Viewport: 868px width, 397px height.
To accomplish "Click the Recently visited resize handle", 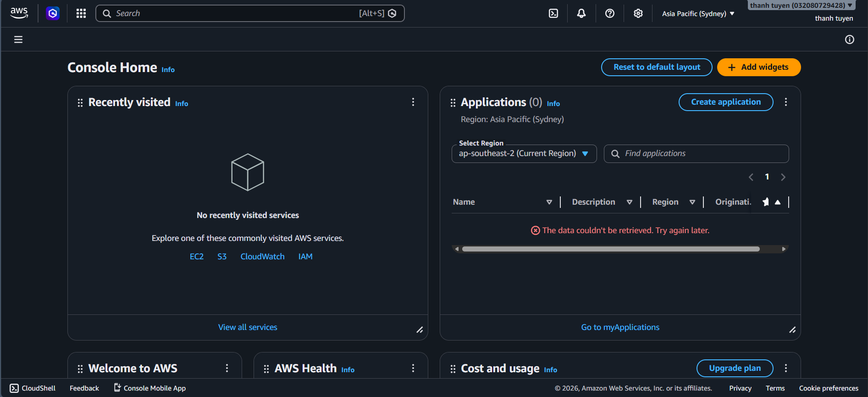I will pos(420,330).
